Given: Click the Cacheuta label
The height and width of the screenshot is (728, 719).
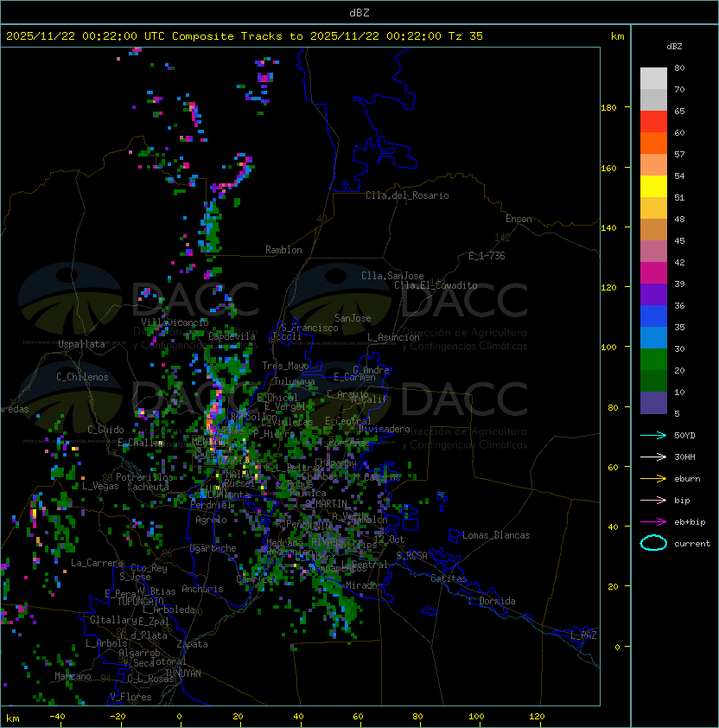Looking at the screenshot, I should pos(148,487).
